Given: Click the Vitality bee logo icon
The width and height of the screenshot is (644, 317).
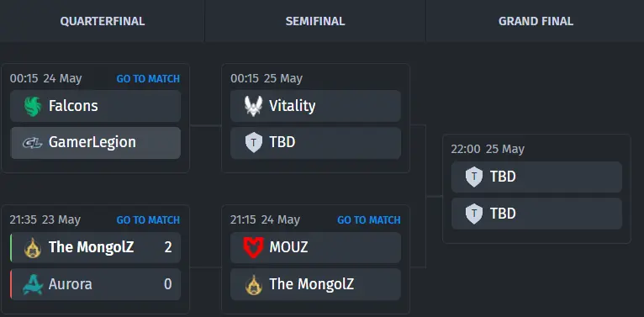Looking at the screenshot, I should coord(253,106).
